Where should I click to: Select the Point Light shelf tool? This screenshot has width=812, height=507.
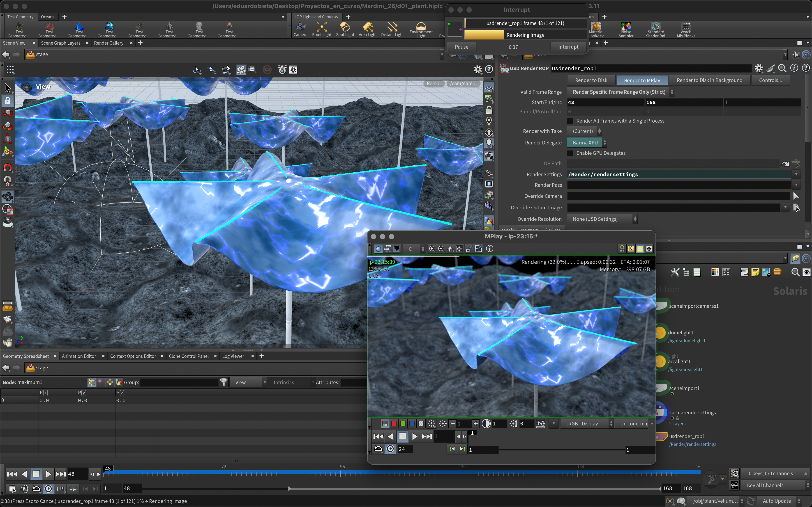point(321,29)
